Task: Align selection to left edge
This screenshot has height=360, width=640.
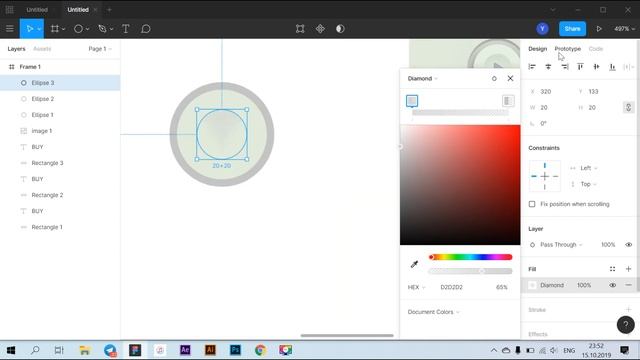Action: tap(532, 67)
